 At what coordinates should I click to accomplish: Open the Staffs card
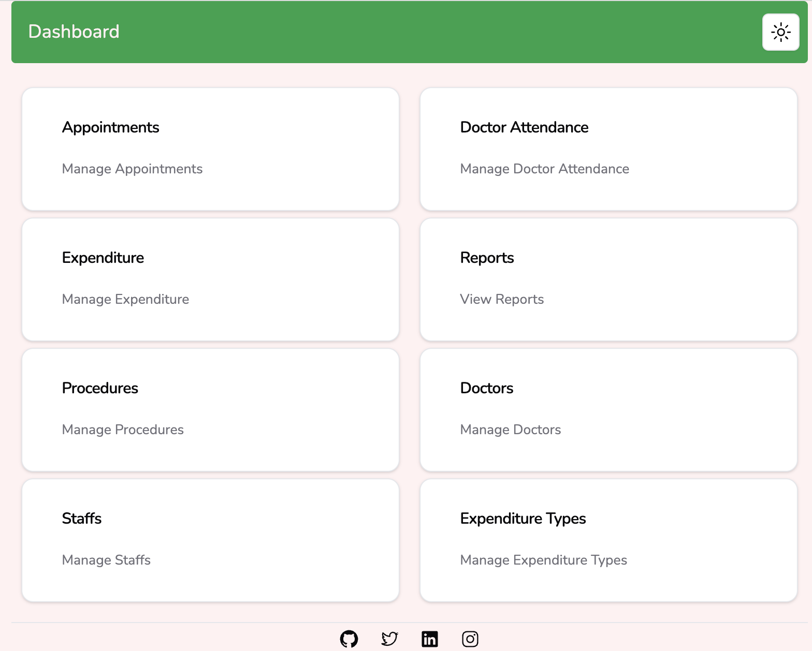click(x=210, y=540)
